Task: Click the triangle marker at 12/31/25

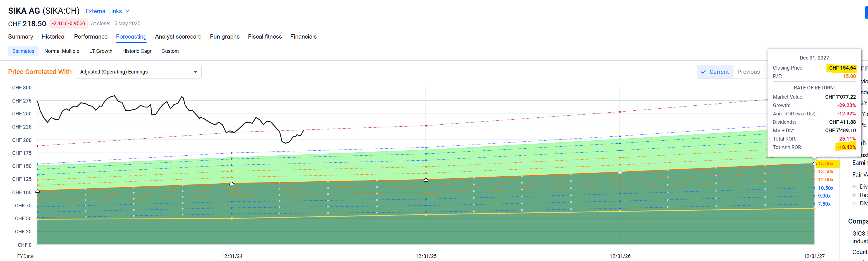Action: click(x=426, y=180)
